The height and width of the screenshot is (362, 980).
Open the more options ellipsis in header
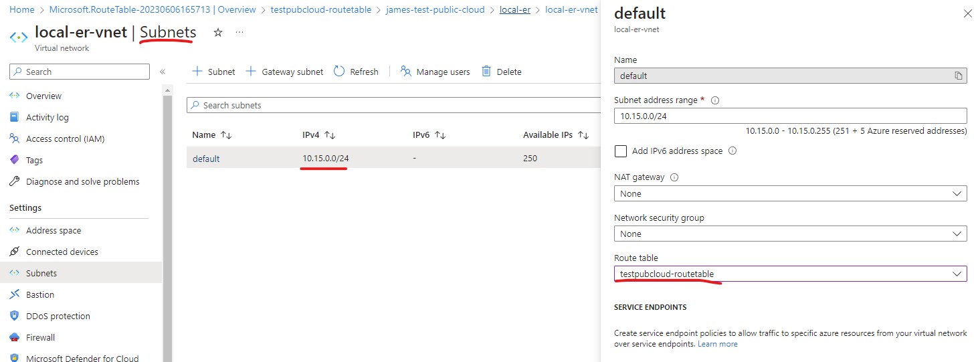(x=239, y=33)
